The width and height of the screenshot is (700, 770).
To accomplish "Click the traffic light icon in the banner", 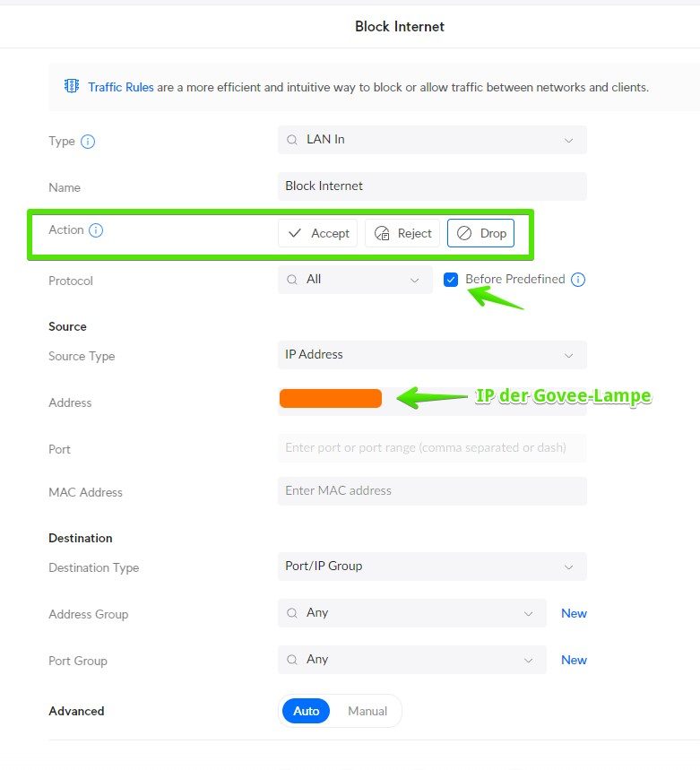I will tap(72, 86).
